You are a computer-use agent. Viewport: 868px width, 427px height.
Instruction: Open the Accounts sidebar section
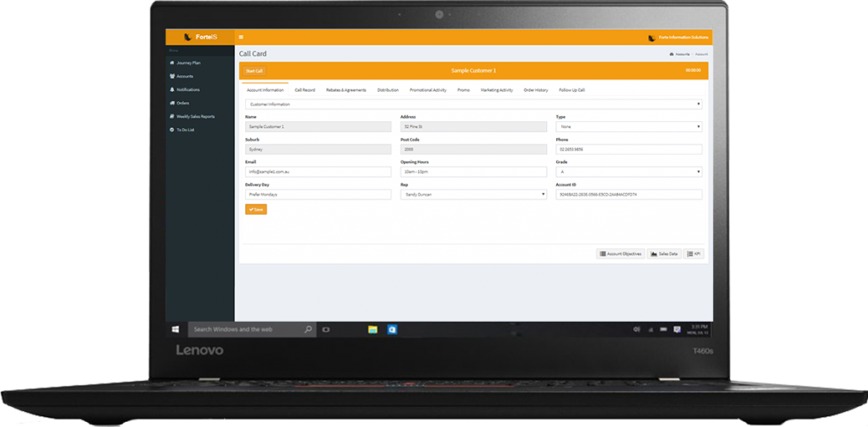pos(184,76)
